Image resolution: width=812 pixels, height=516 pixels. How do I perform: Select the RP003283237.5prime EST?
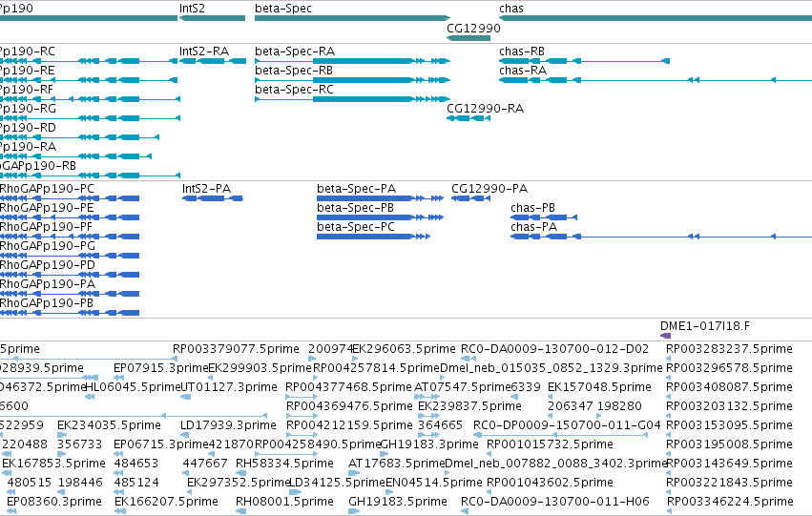[x=669, y=358]
